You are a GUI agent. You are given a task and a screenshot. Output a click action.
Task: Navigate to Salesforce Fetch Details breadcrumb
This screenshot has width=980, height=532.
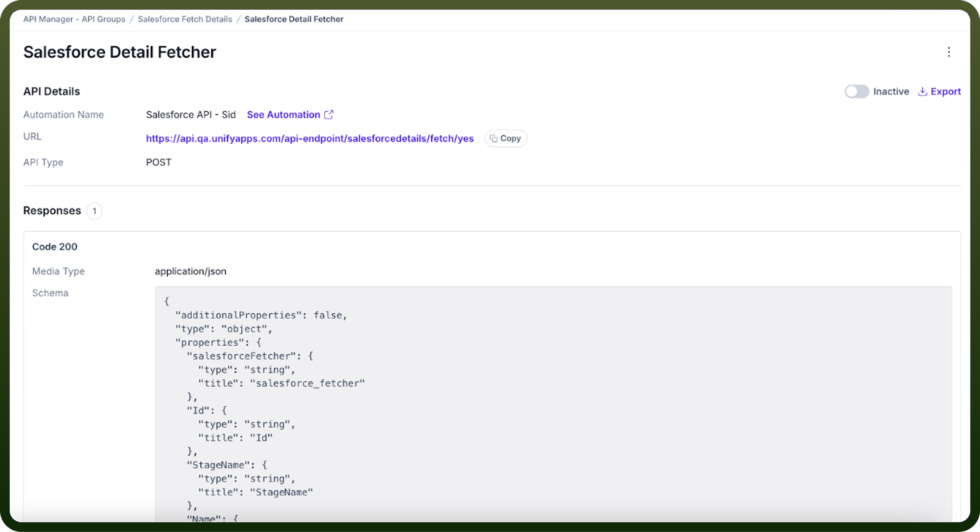coord(185,19)
